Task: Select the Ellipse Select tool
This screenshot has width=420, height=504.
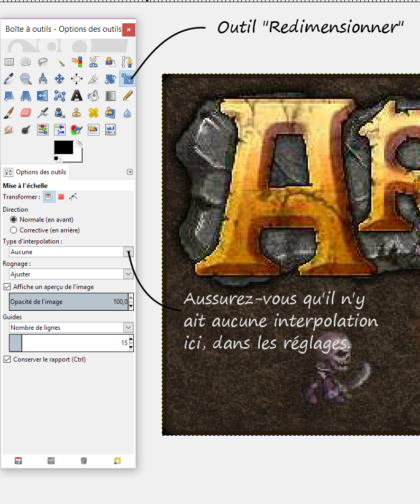Action: 26,62
